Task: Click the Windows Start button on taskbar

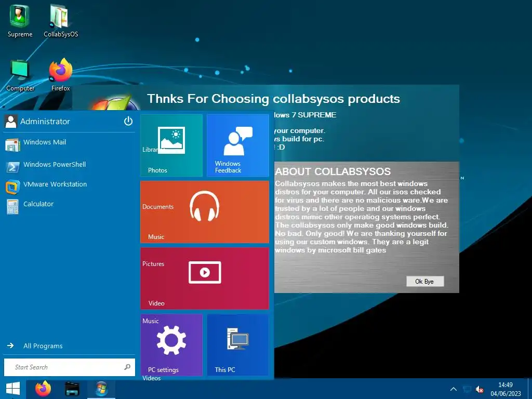Action: point(13,389)
